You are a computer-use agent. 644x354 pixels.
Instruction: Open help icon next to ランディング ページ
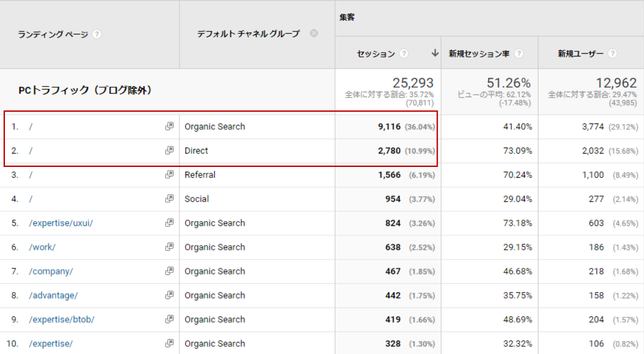click(97, 34)
